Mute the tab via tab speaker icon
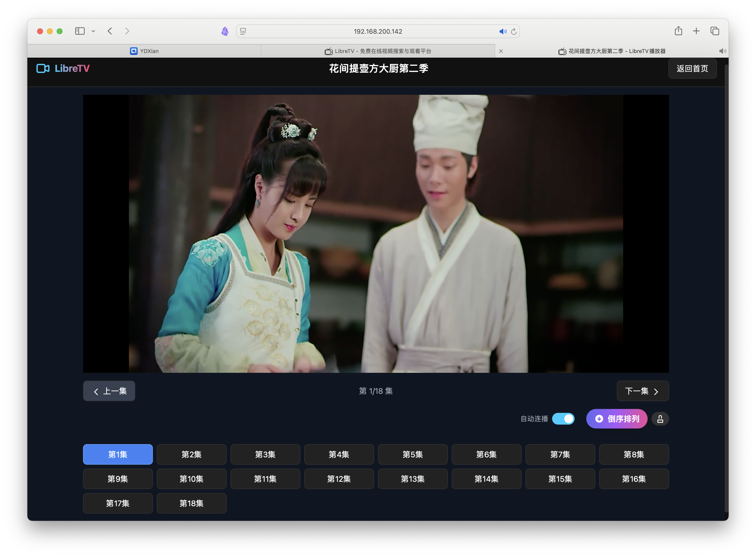The height and width of the screenshot is (557, 756). [722, 51]
